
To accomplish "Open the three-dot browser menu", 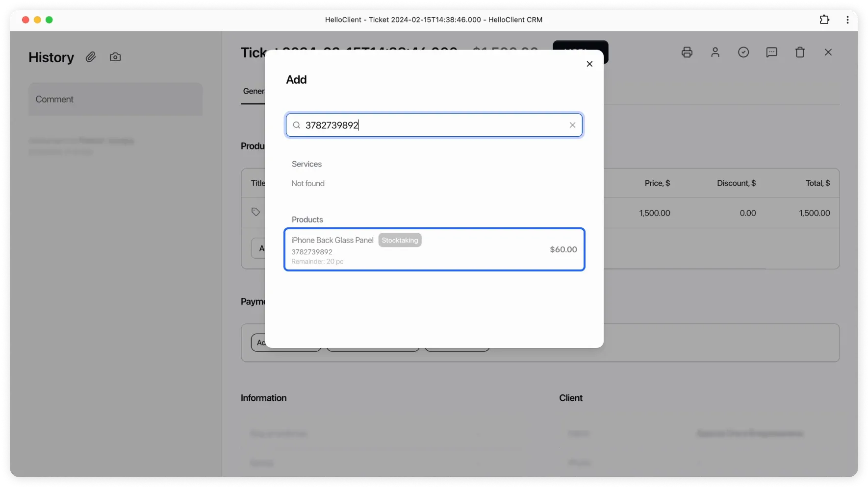I will (847, 20).
